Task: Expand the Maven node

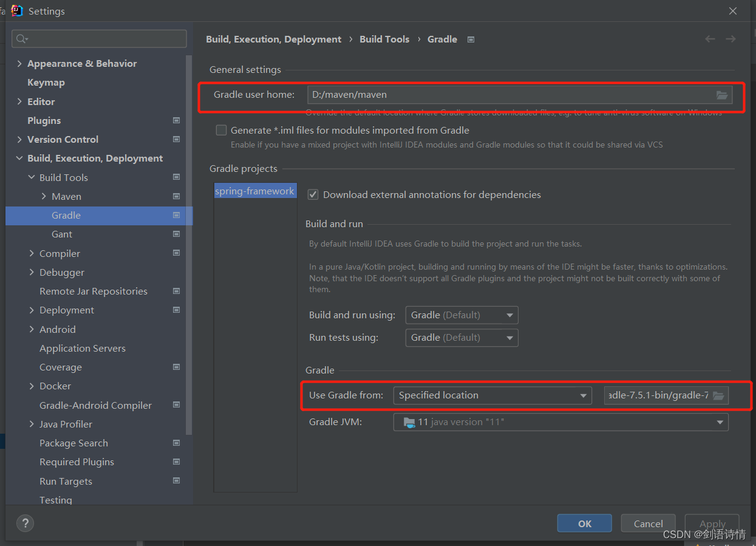Action: tap(44, 196)
